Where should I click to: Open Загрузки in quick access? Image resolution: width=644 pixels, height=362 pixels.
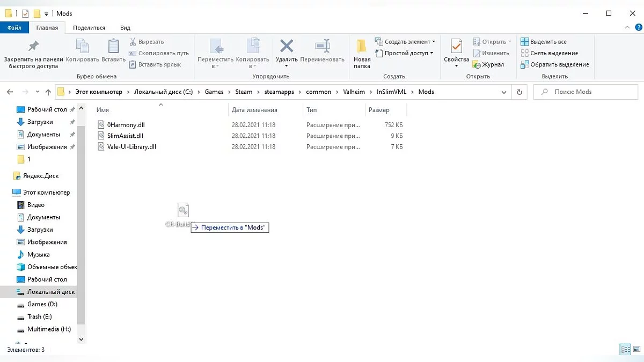39,122
